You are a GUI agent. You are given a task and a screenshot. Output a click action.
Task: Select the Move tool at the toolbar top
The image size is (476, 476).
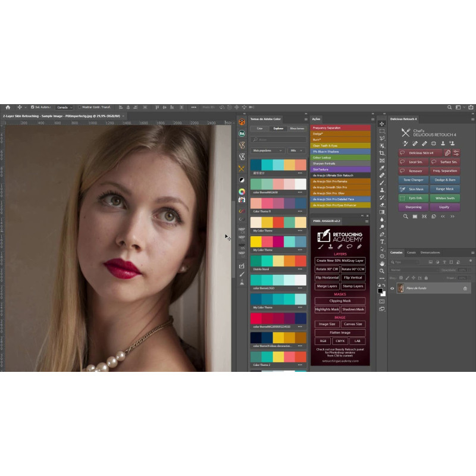[x=382, y=124]
